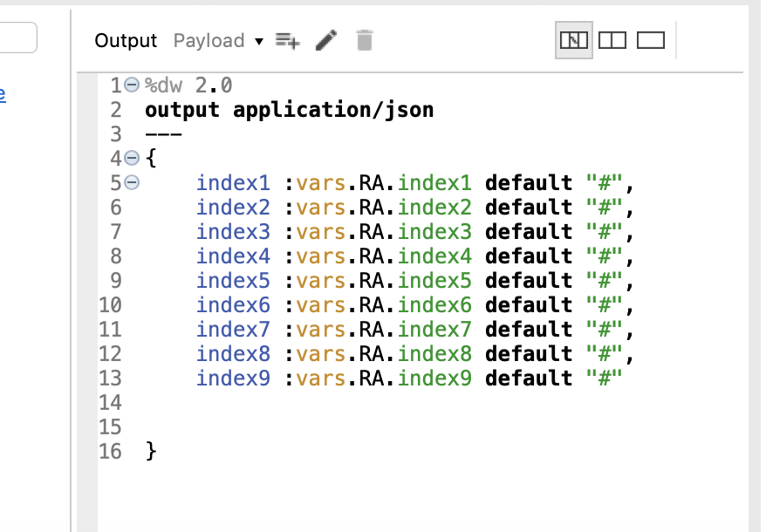This screenshot has width=766, height=532.
Task: Collapse the code block at line 4
Action: [x=132, y=159]
